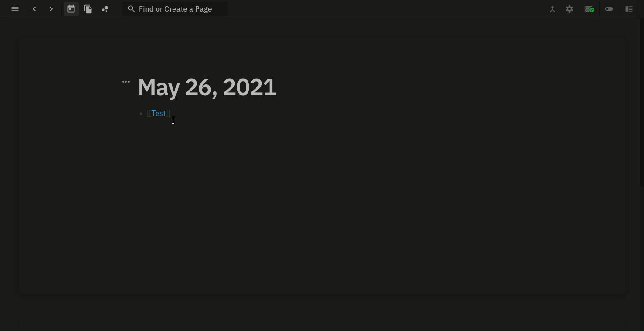Open Daily Notes calendar icon
This screenshot has height=331, width=644.
(x=71, y=9)
